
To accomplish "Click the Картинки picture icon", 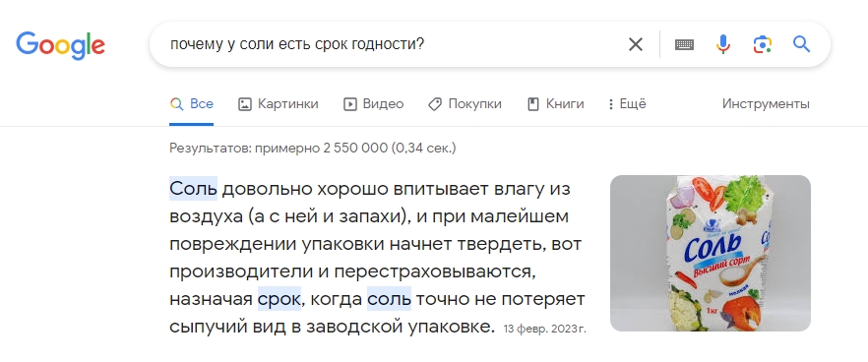I will (x=245, y=104).
